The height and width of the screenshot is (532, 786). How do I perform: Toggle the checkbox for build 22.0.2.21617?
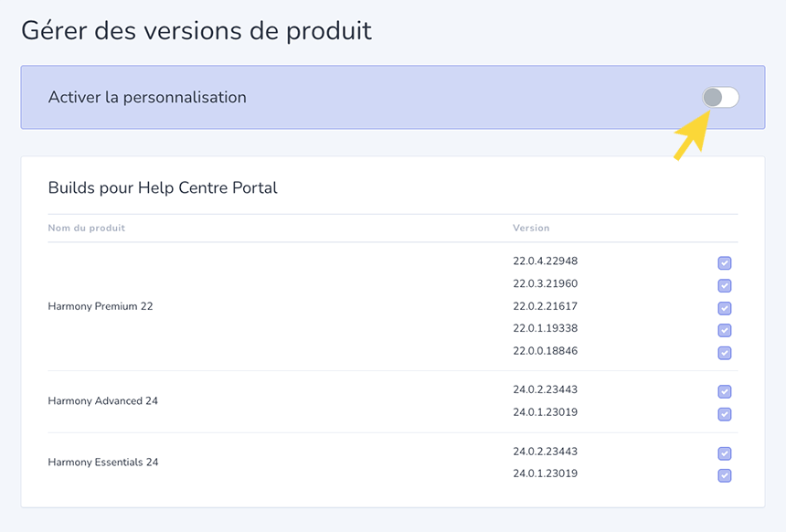[x=725, y=308]
